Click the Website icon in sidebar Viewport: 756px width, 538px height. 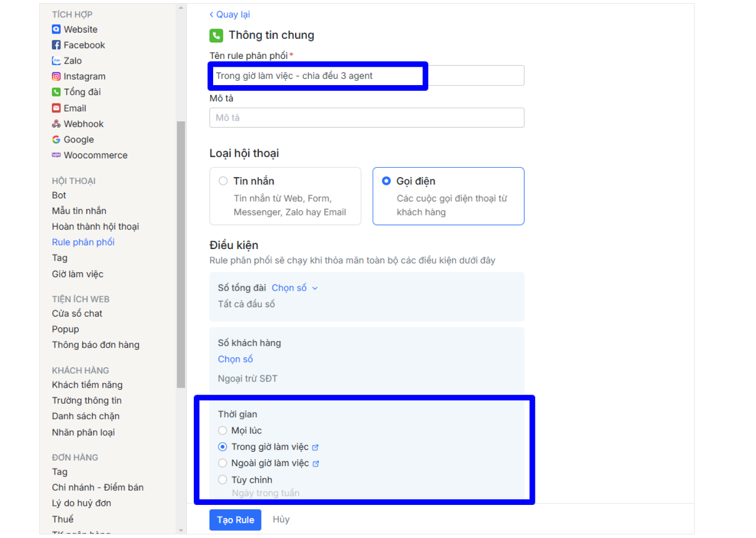56,29
